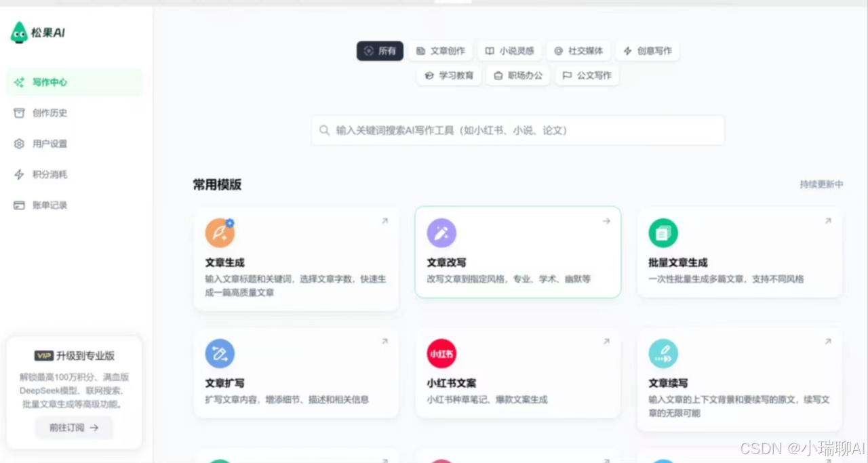The width and height of the screenshot is (868, 463).
Task: Click the search magnifier icon
Action: pos(325,130)
